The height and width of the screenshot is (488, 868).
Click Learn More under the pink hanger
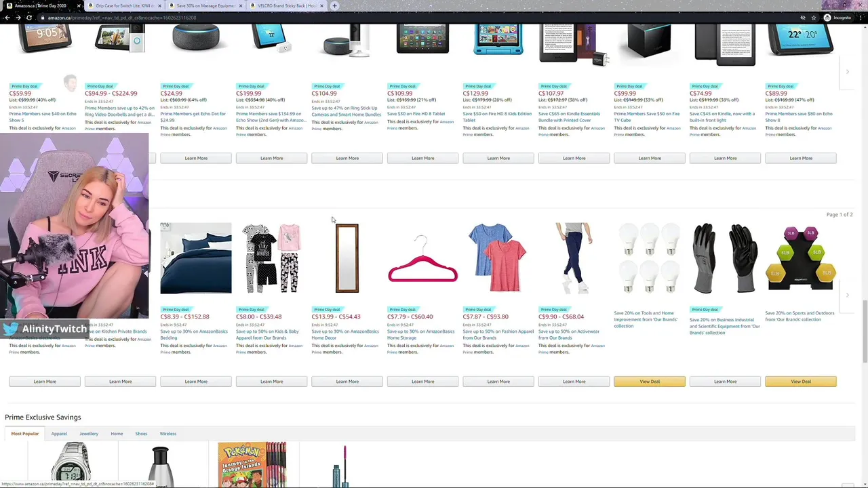pyautogui.click(x=422, y=382)
